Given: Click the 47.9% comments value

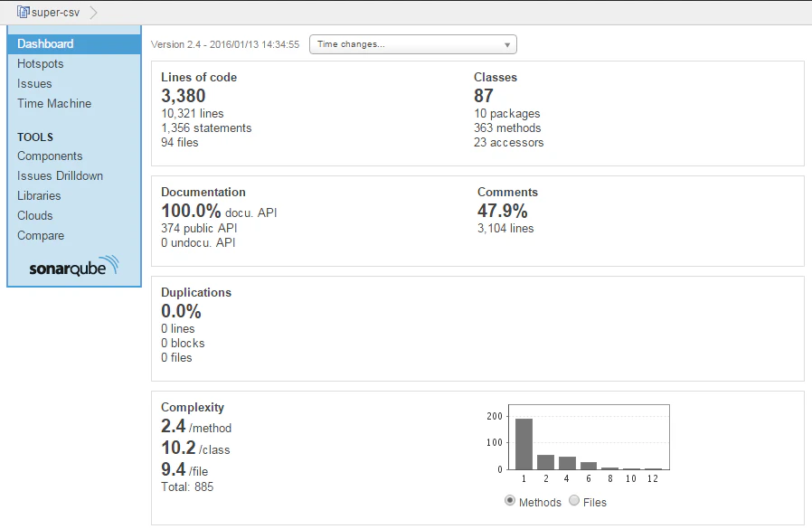Looking at the screenshot, I should tap(503, 211).
